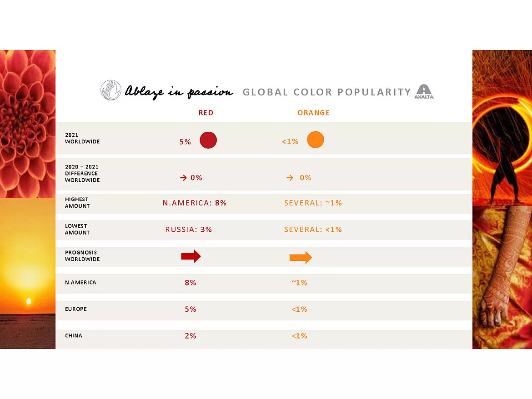The height and width of the screenshot is (399, 532).
Task: Click the RED column heading
Action: [x=206, y=113]
